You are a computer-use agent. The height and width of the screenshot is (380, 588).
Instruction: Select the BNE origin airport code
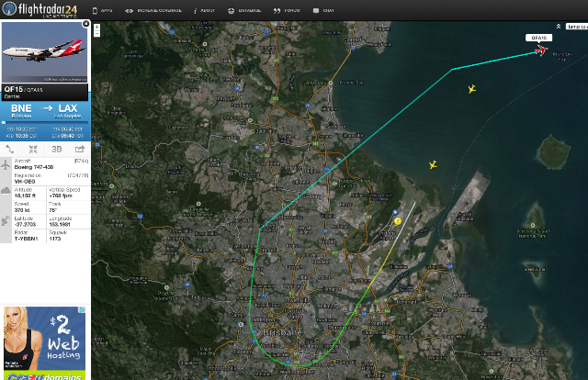tap(21, 108)
